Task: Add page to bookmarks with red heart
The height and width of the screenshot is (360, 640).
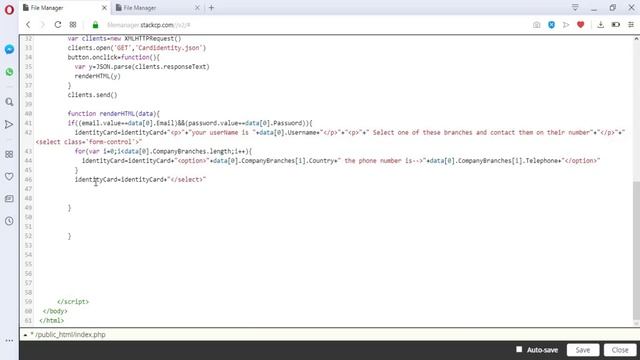Action: pyautogui.click(x=580, y=25)
